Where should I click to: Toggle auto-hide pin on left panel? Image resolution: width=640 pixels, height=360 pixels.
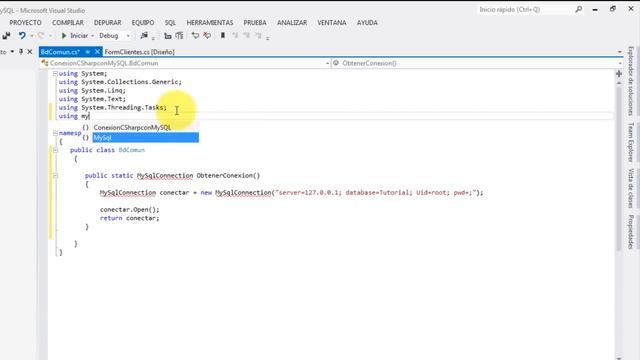click(21, 51)
